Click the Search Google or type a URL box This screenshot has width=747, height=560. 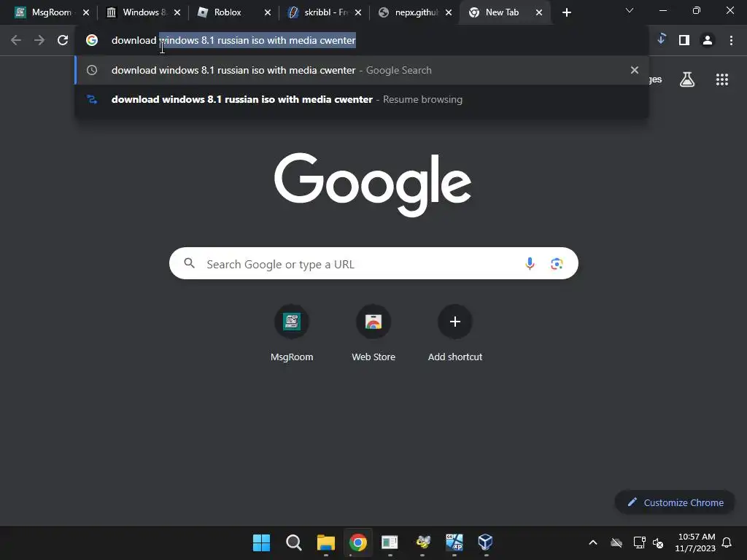tap(373, 263)
